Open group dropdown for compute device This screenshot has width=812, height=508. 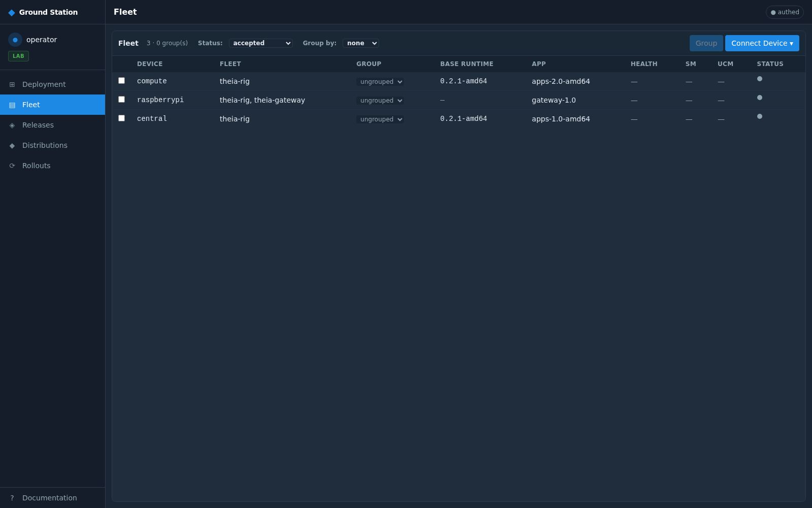pos(380,82)
